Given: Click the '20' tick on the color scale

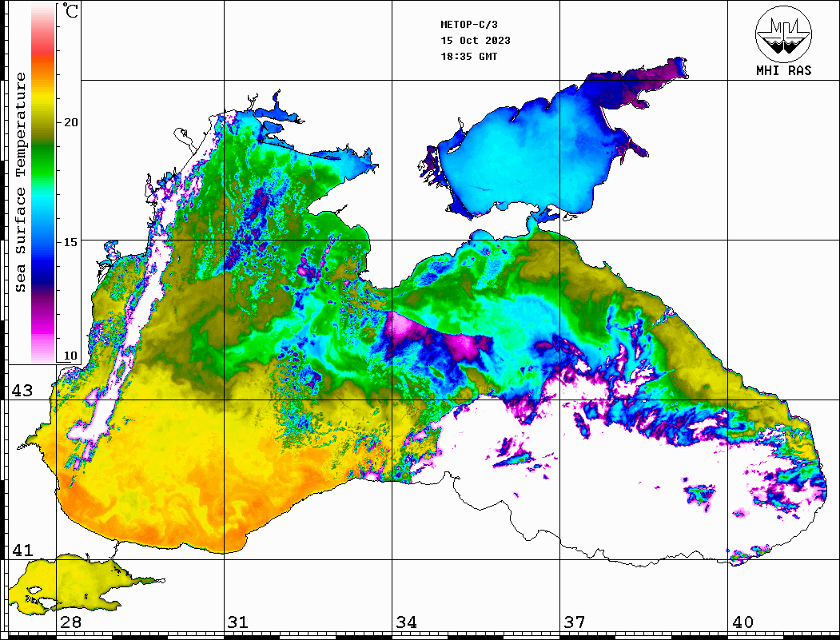Looking at the screenshot, I should click(70, 122).
